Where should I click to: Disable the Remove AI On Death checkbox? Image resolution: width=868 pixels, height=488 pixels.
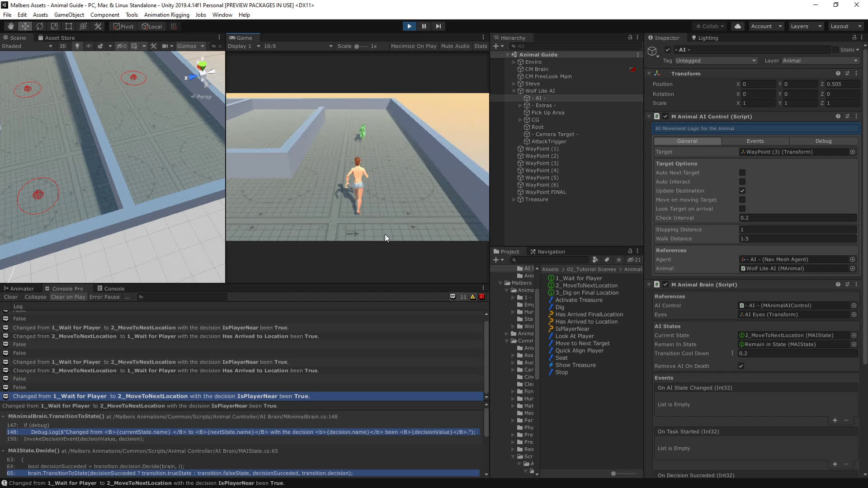pos(741,366)
